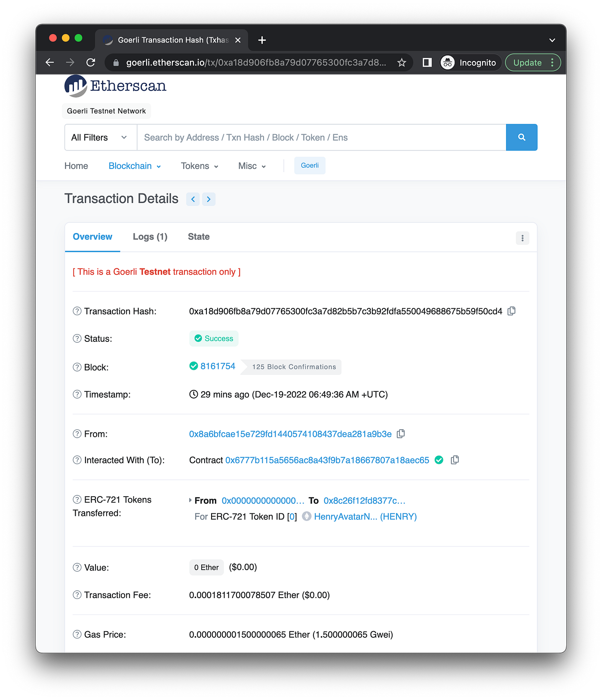The image size is (602, 700).
Task: Open the ERC-721 Token ID 0 link
Action: click(292, 517)
